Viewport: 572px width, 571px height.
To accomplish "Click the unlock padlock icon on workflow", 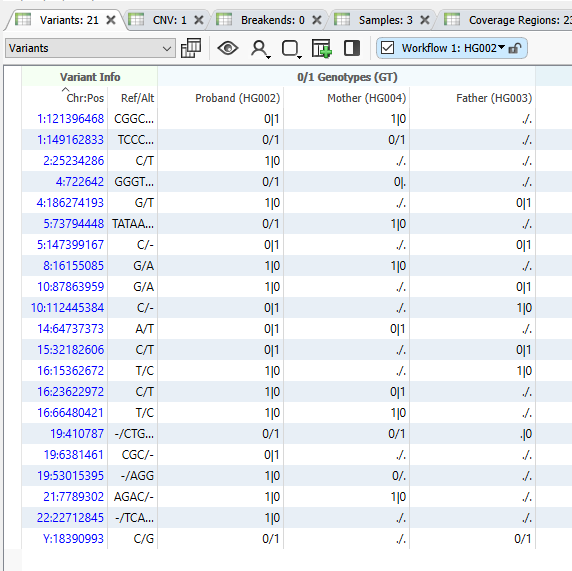I will [514, 48].
